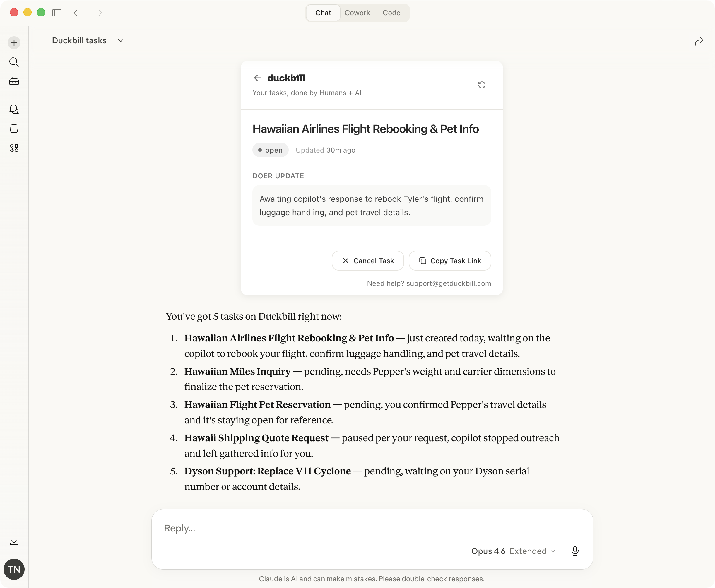Switch to the Code tab
The width and height of the screenshot is (715, 588).
click(391, 13)
